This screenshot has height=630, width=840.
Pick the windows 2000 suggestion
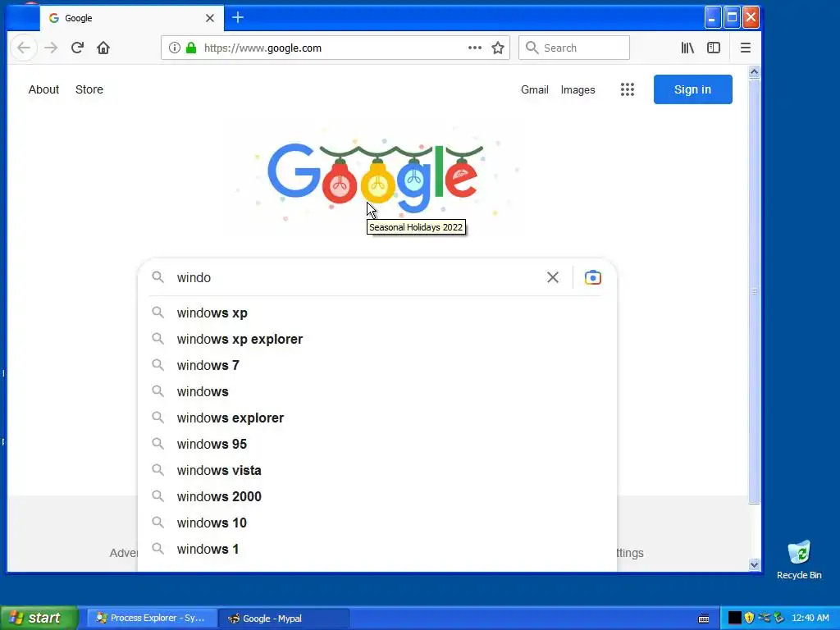click(377, 496)
